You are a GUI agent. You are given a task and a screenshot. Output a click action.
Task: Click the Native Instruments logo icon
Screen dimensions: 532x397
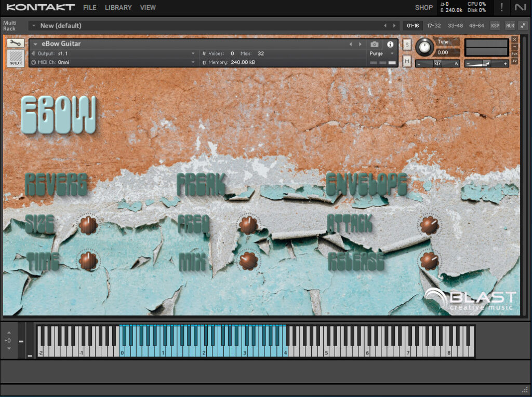click(x=520, y=7)
